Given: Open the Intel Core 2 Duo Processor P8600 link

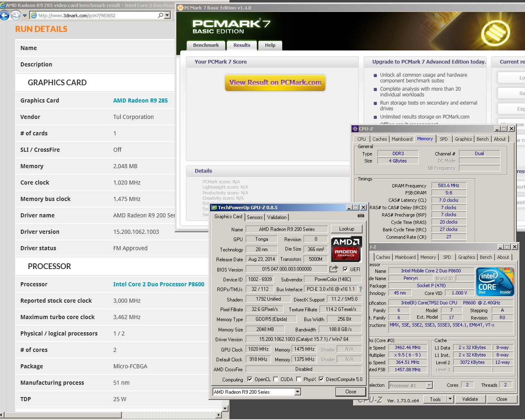Looking at the screenshot, I should (159, 284).
